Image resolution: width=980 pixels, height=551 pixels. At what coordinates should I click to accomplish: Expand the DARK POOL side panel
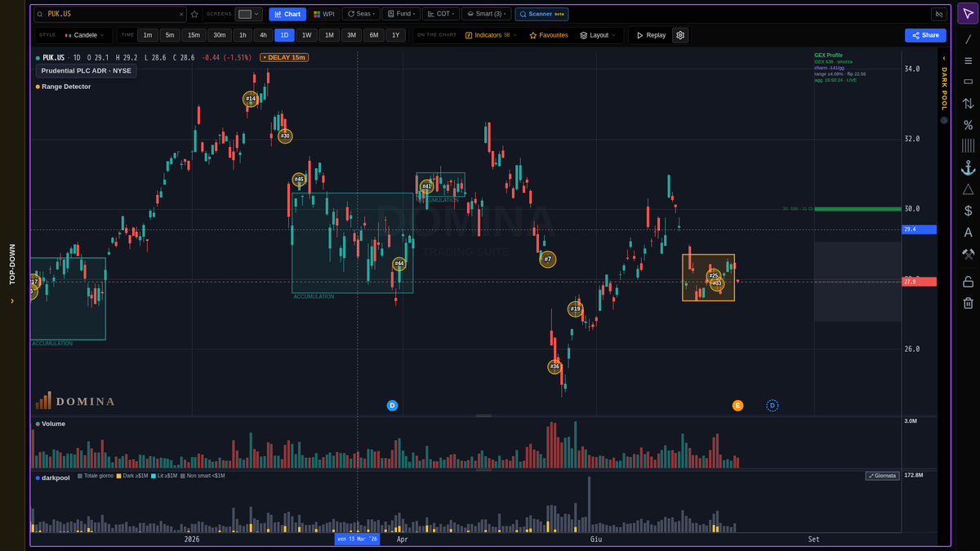(x=944, y=83)
